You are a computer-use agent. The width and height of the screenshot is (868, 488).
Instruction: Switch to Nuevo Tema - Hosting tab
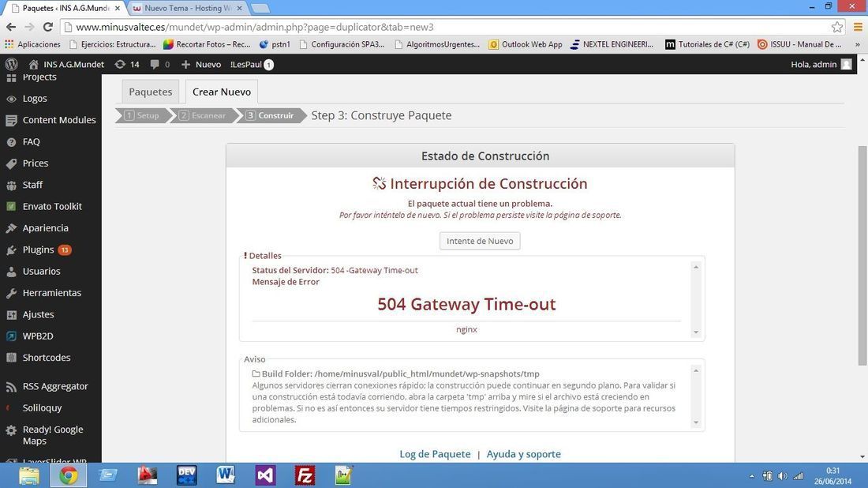[189, 9]
